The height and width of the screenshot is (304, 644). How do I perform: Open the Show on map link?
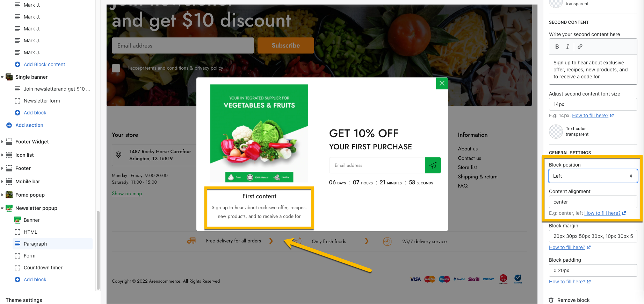(x=127, y=193)
